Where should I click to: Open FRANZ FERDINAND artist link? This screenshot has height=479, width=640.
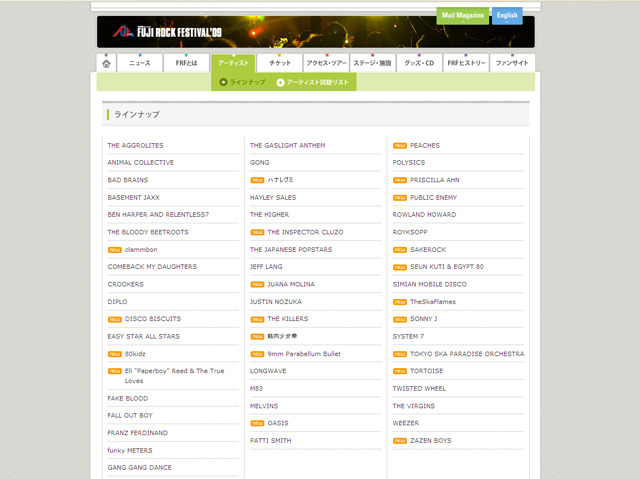[x=138, y=433]
